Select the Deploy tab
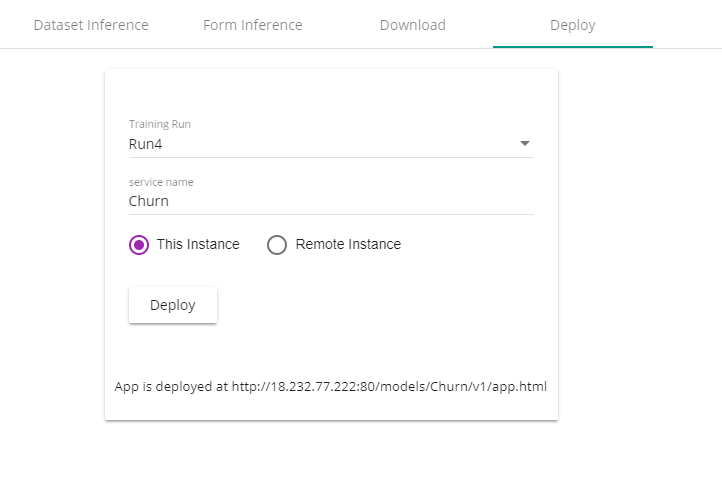The width and height of the screenshot is (722, 482). coord(572,25)
